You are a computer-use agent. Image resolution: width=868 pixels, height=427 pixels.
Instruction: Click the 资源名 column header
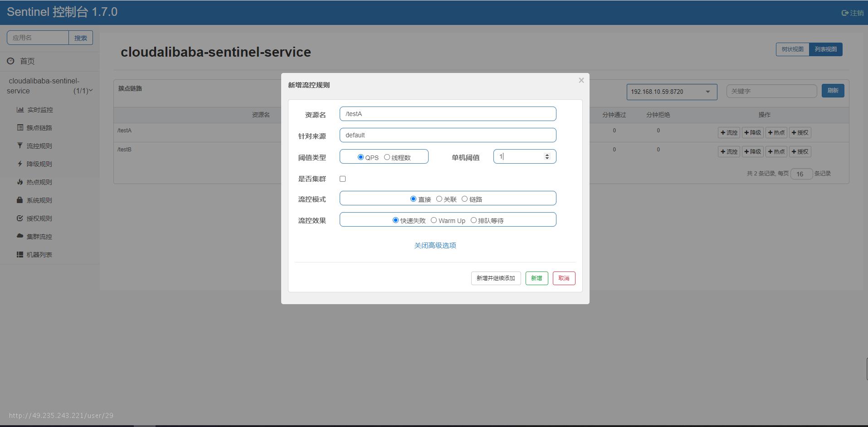pos(261,115)
